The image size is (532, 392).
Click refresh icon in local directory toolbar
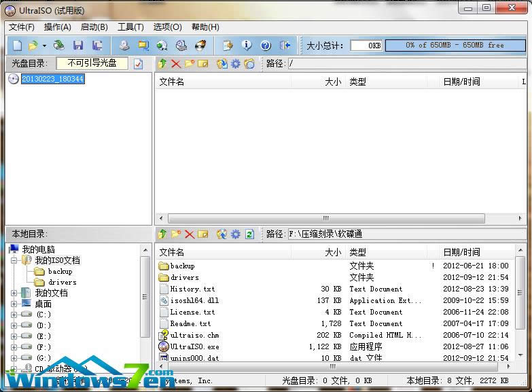(x=249, y=234)
